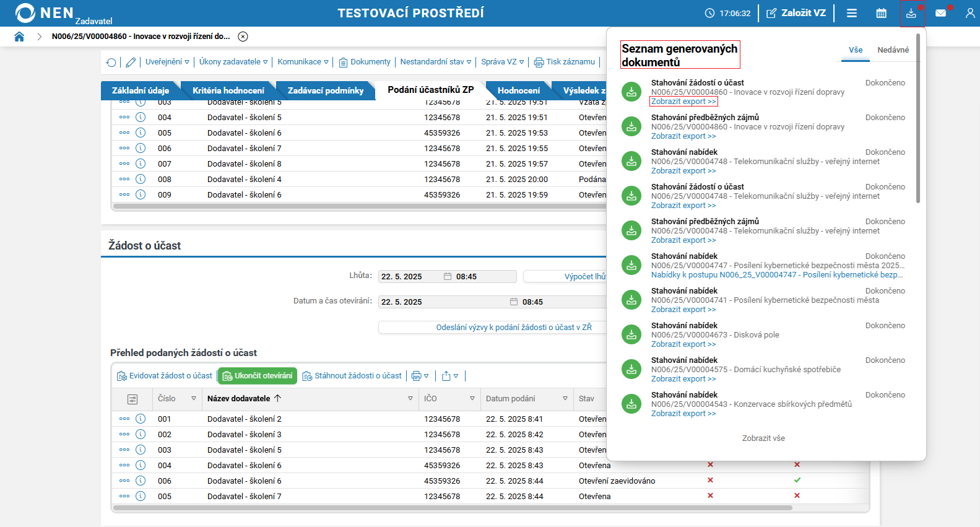Select the Nedávné tab in documents panel
The height and width of the screenshot is (527, 980).
893,50
